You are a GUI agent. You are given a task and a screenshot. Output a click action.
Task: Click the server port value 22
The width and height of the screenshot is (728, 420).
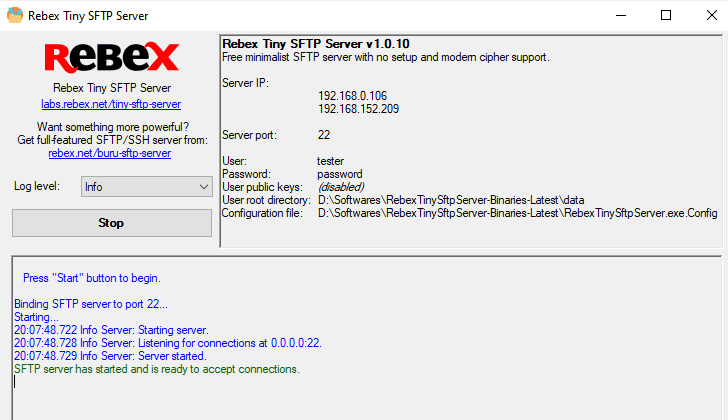[324, 135]
